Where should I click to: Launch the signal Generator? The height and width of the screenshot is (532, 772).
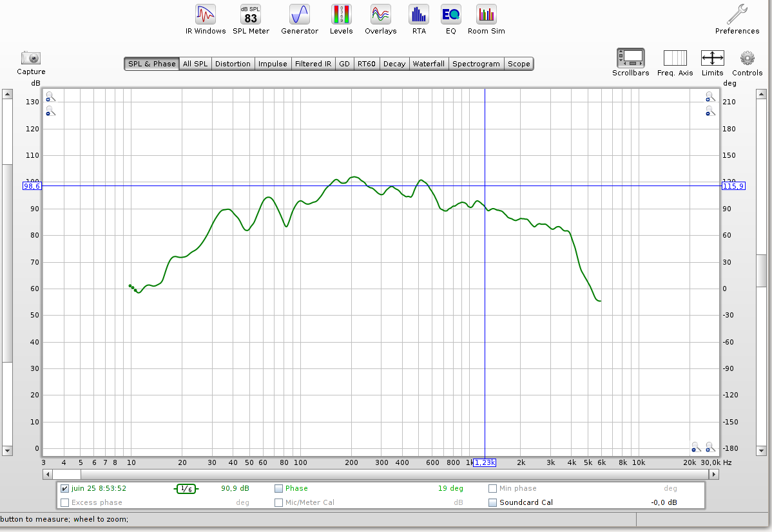pyautogui.click(x=300, y=20)
